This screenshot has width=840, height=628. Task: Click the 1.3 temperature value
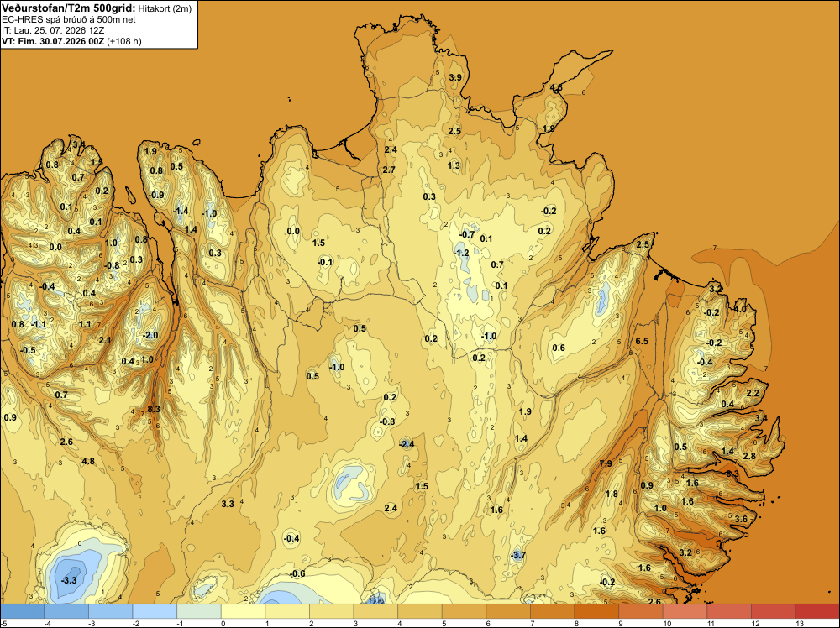(x=454, y=165)
